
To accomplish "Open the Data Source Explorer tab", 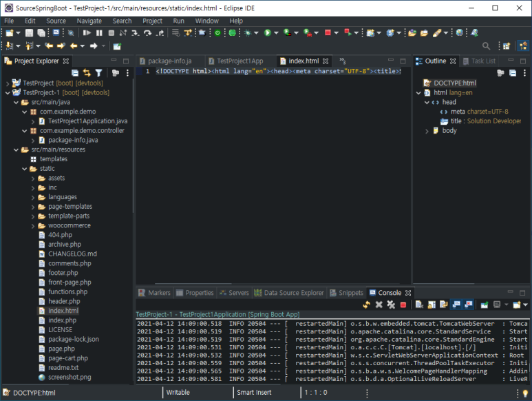I will [289, 293].
